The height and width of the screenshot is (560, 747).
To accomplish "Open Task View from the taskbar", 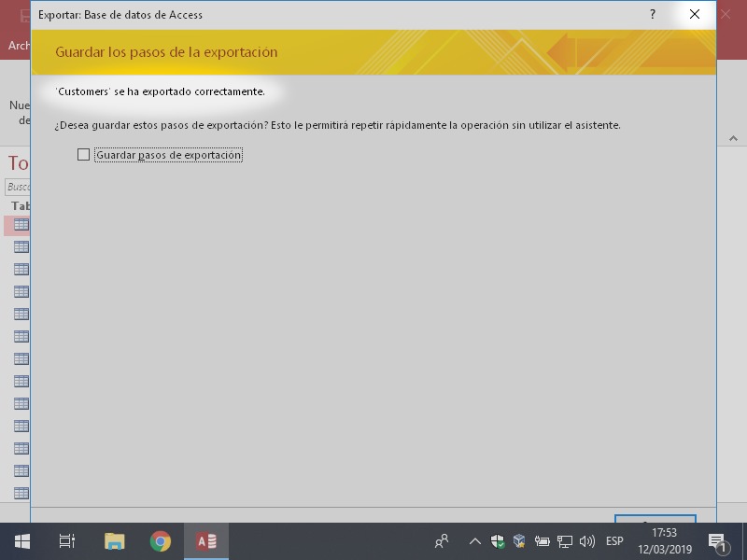I will coord(67,541).
